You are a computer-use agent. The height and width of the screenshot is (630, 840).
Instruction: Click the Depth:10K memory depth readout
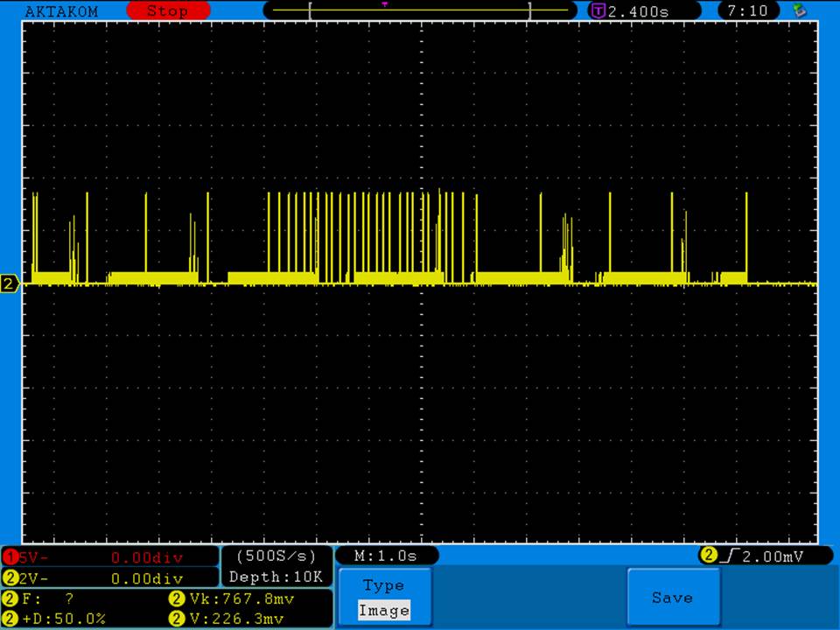(276, 577)
